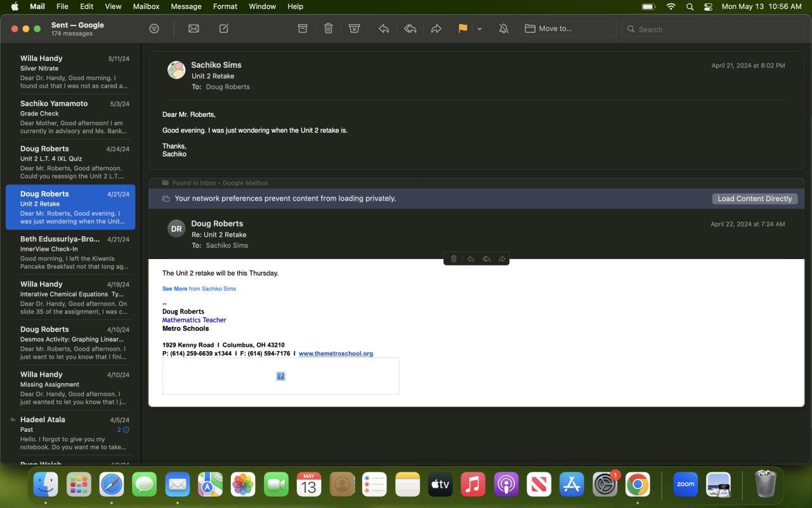Flag the selected message orange
The width and height of the screenshot is (812, 508).
click(463, 29)
